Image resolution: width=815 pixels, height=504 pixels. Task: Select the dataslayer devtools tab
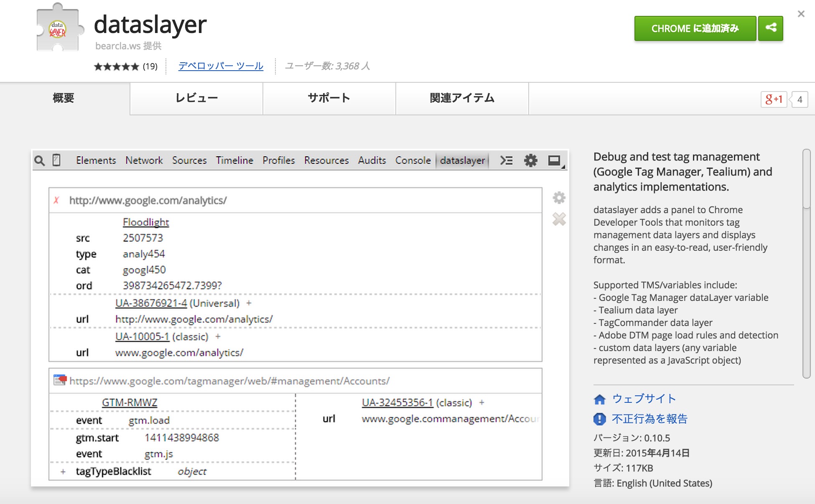coord(462,160)
